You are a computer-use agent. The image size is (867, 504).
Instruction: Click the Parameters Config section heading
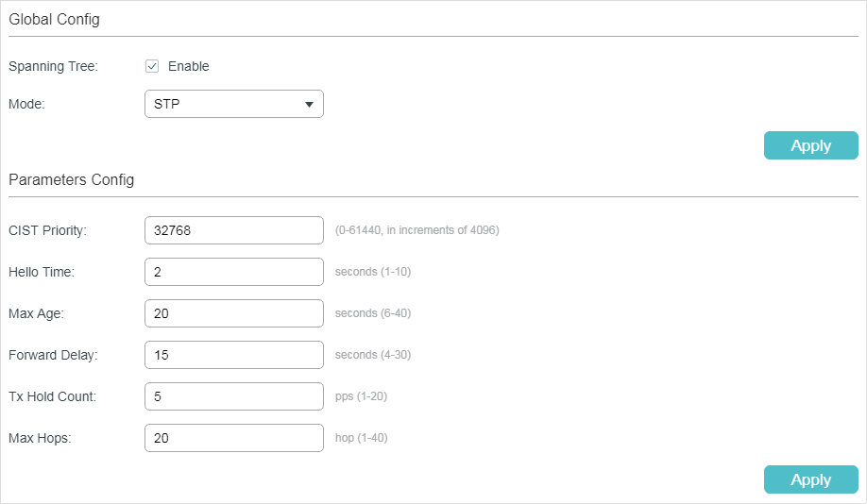72,179
